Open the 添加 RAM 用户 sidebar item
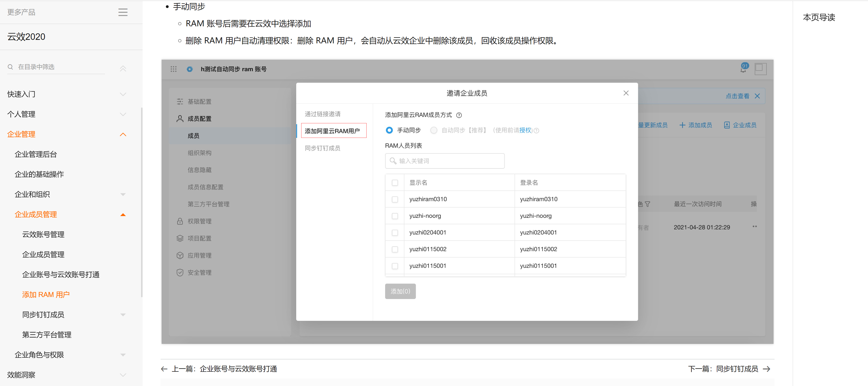868x386 pixels. (46, 295)
